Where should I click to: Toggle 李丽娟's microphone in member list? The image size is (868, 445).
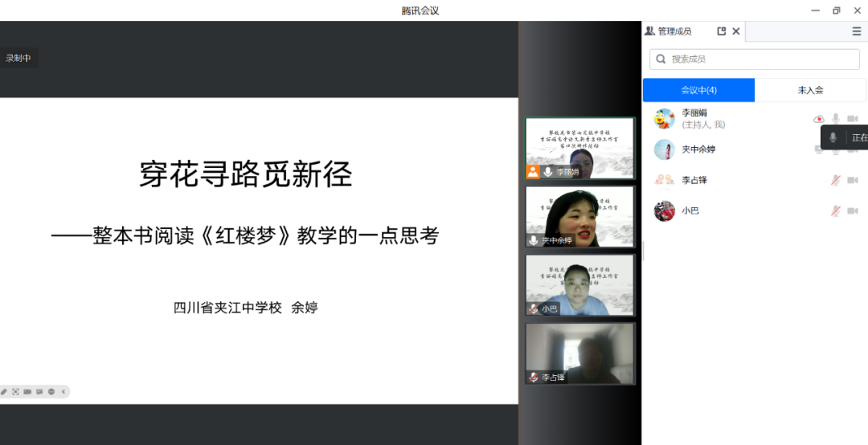pyautogui.click(x=835, y=119)
